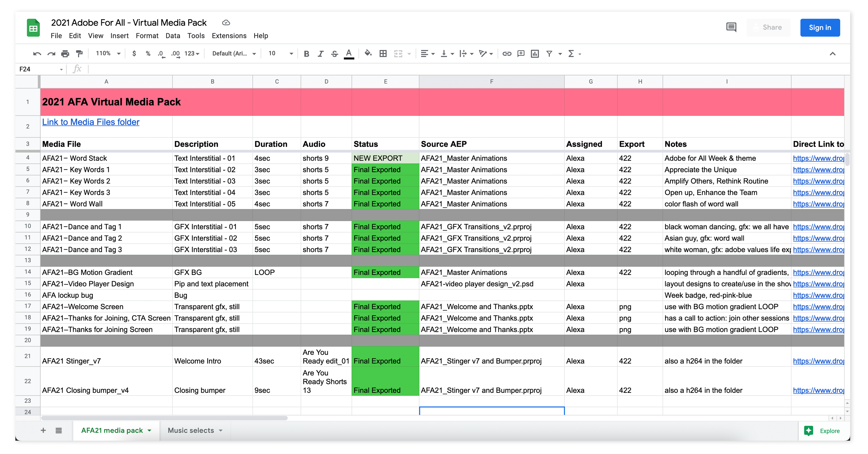Viewport: 868px width, 454px height.
Task: Open the Sheets home icon
Action: [33, 28]
